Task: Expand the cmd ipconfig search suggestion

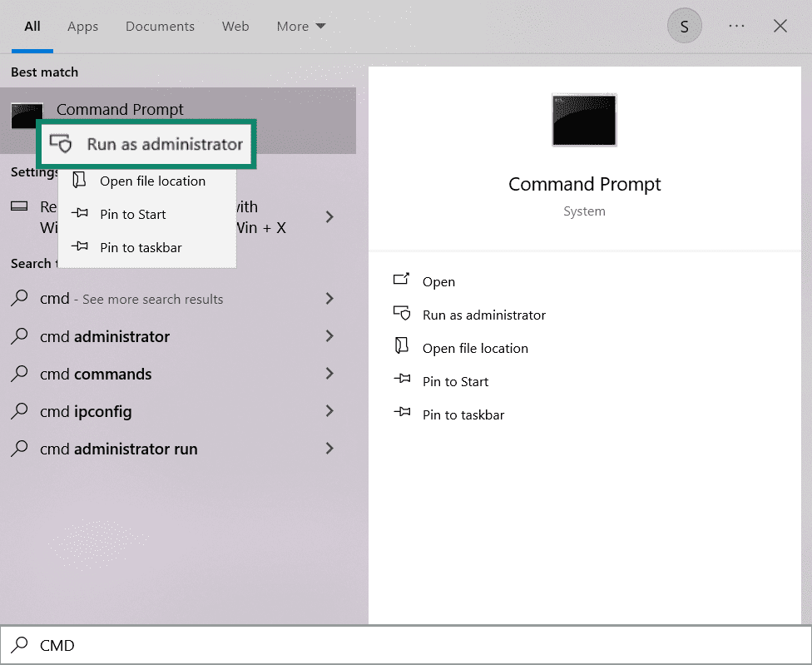Action: [x=329, y=411]
